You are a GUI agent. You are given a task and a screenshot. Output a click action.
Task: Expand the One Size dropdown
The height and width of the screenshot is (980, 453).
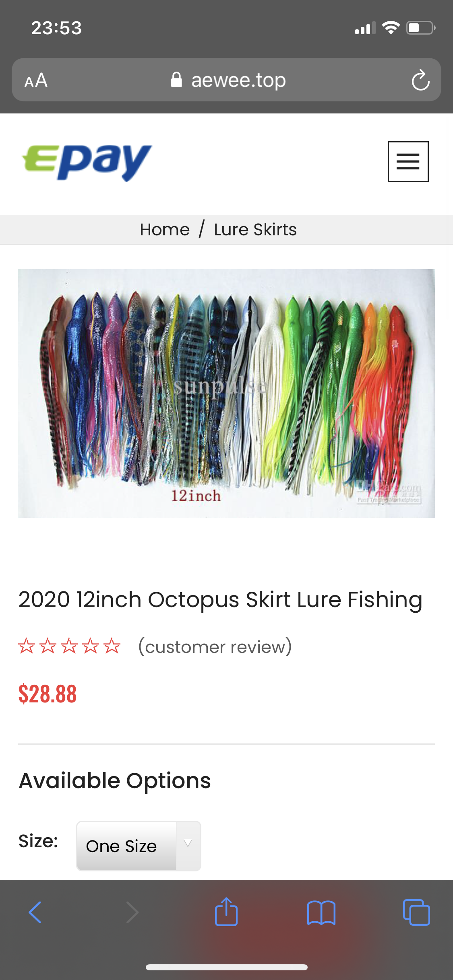pyautogui.click(x=139, y=846)
